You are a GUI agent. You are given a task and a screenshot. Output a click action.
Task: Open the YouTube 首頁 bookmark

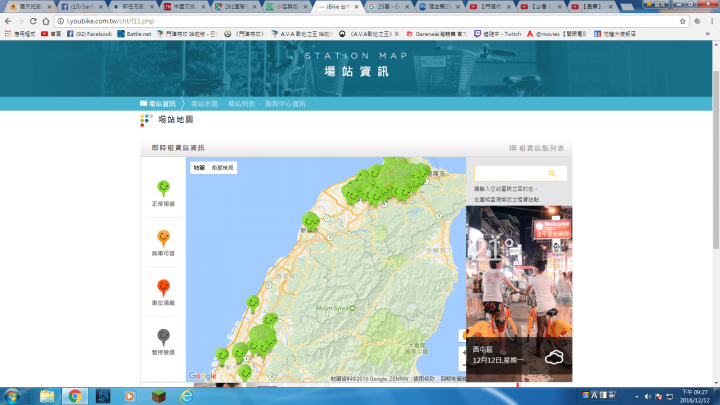51,34
